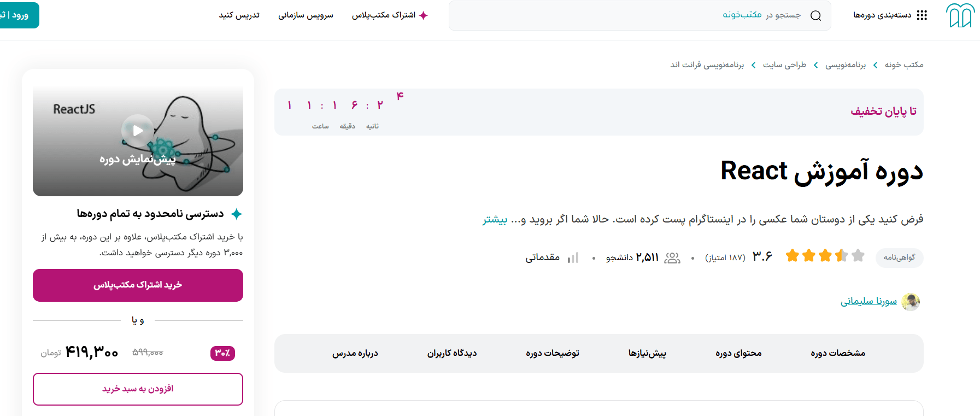Click the difficulty level bars icon

click(x=573, y=257)
